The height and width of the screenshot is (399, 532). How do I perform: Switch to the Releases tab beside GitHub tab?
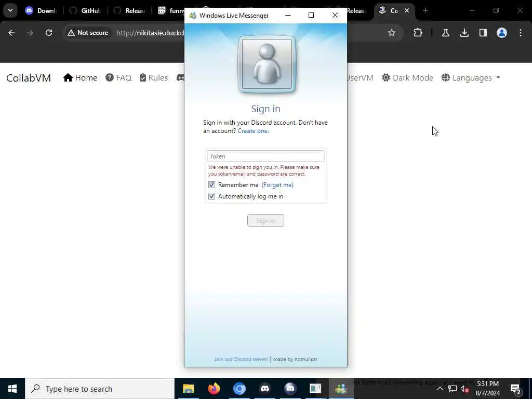(x=129, y=11)
